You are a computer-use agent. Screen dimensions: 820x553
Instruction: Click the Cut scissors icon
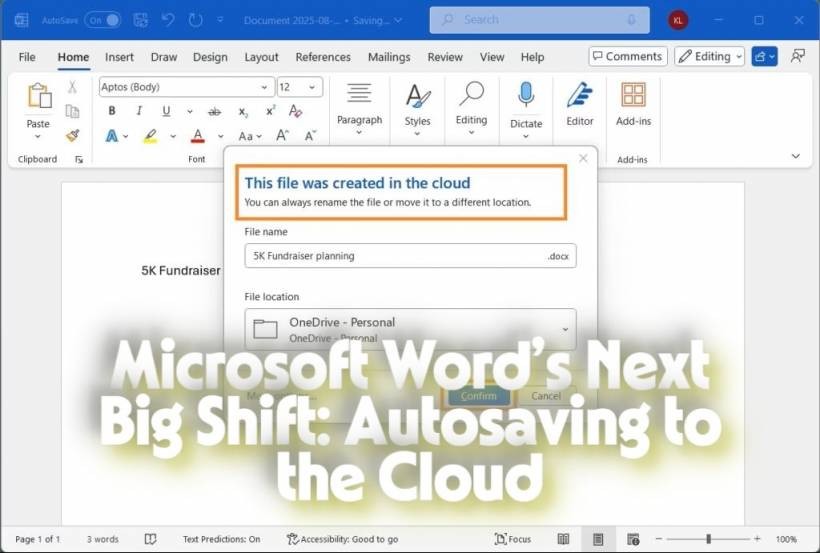click(x=72, y=87)
